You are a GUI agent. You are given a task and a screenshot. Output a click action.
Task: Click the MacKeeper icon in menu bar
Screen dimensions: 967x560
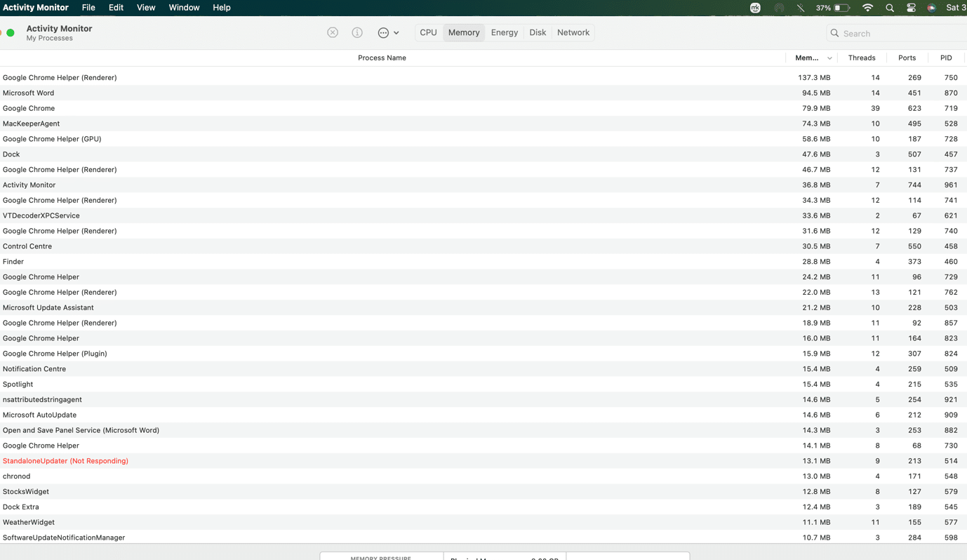(755, 8)
